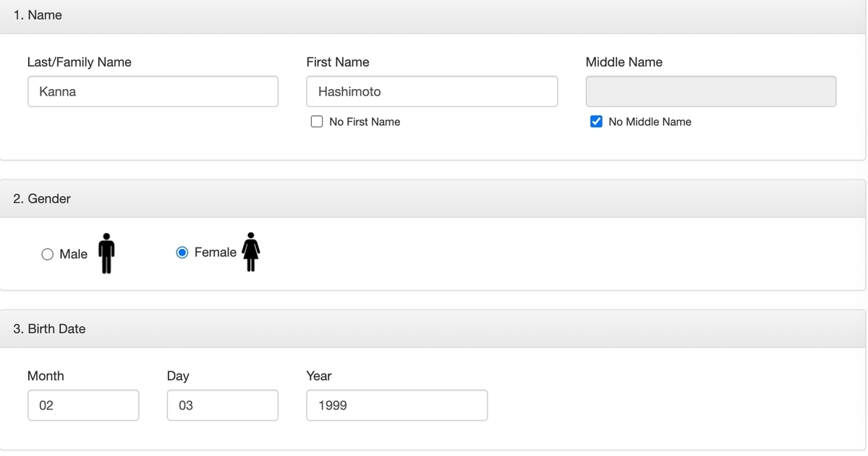Focus the birth Month input field
Viewport: 868px width, 456px height.
point(83,405)
